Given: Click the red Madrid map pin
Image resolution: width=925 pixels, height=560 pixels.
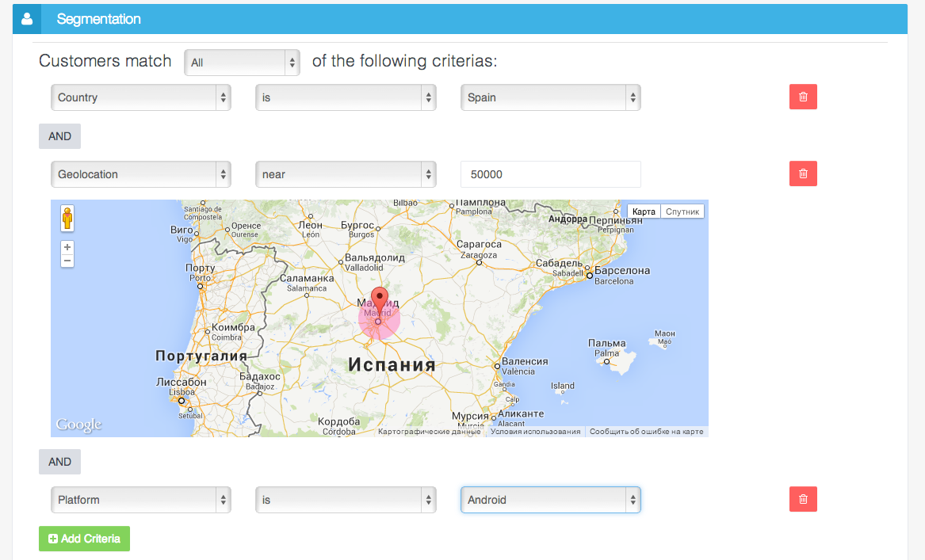Looking at the screenshot, I should tap(380, 302).
